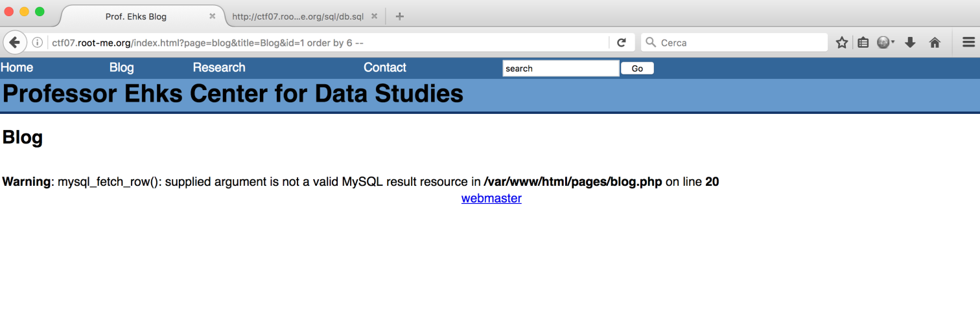
Task: Bookmark this page with the star icon
Action: click(842, 43)
